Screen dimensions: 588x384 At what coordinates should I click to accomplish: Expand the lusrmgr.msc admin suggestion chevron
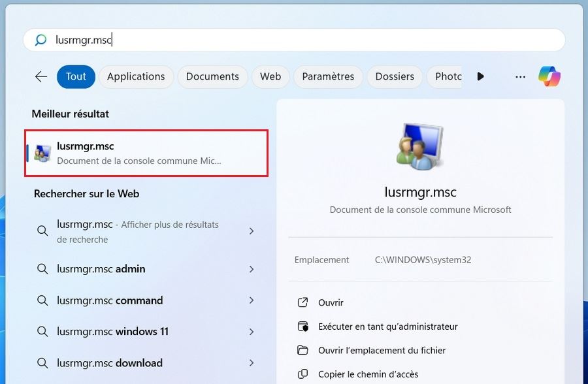pos(252,269)
